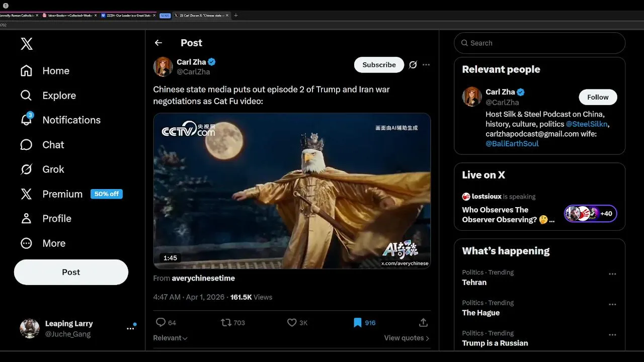Subscribe to Carl Zha

[379, 65]
